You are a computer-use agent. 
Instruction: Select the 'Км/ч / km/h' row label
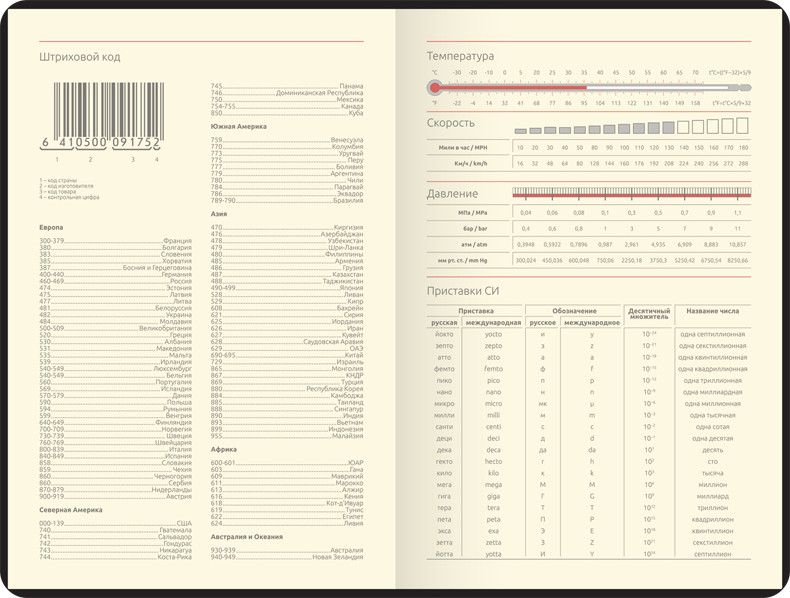tap(469, 162)
